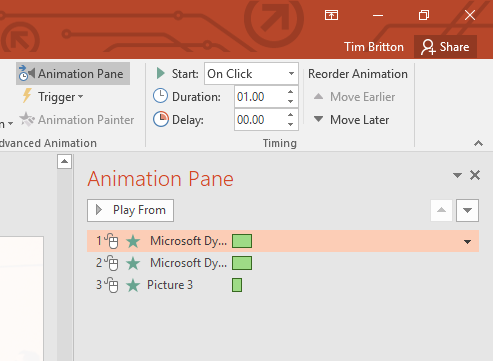Collapse the ribbon with the chevron
493x361 pixels.
click(478, 143)
